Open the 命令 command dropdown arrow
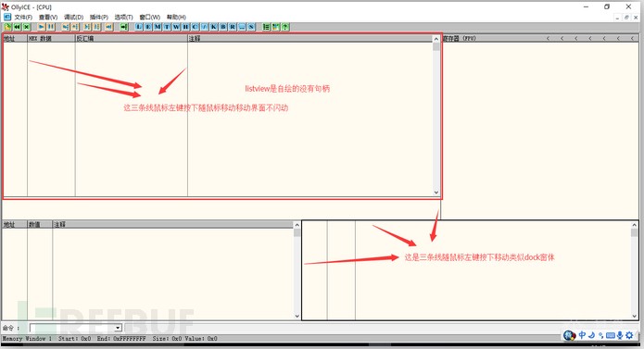Viewport: 644px width, 349px height. 118,328
